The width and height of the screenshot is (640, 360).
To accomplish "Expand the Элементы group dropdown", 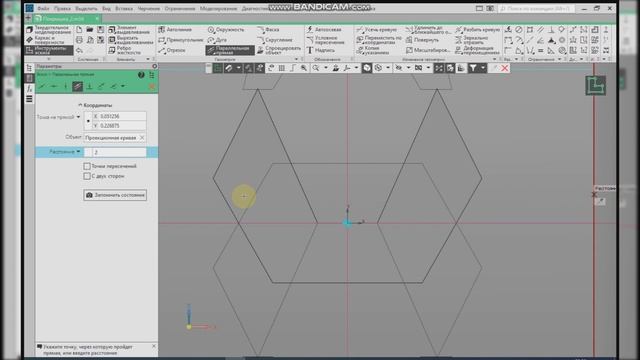I will pyautogui.click(x=148, y=60).
